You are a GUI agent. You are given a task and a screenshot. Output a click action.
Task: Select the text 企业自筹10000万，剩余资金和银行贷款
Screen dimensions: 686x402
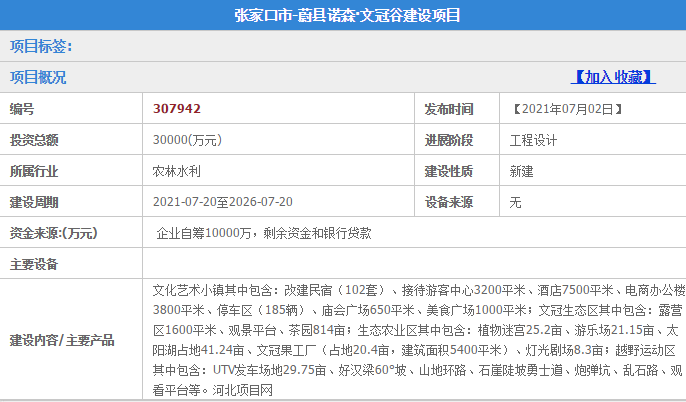[x=264, y=233]
